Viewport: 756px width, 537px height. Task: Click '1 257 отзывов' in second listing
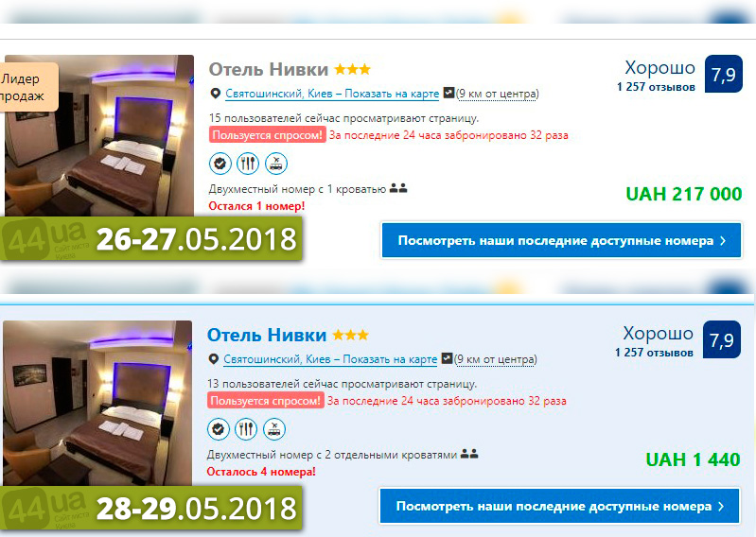pos(654,353)
